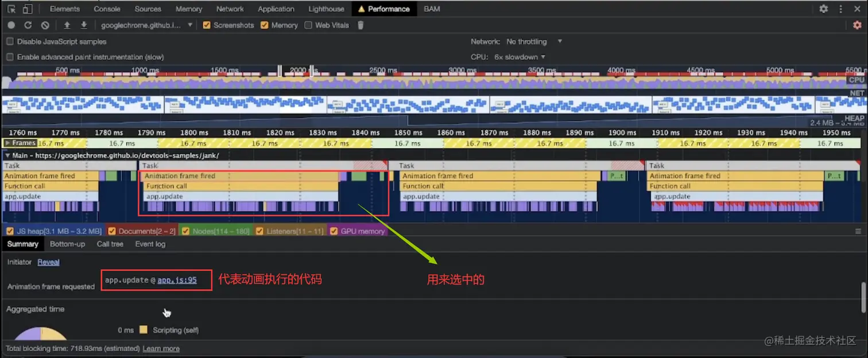Toggle the Listeners counter checkbox
The image size is (868, 358).
point(259,231)
